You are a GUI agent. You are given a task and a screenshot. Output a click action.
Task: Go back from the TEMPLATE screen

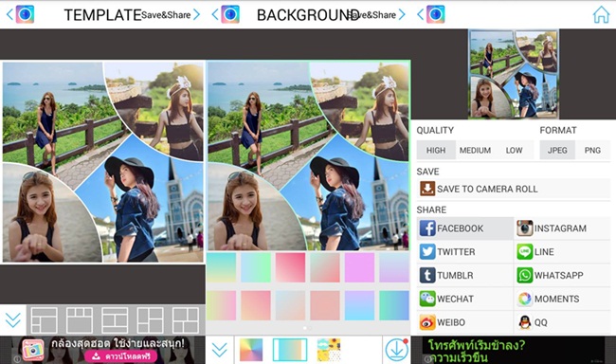tap(9, 15)
